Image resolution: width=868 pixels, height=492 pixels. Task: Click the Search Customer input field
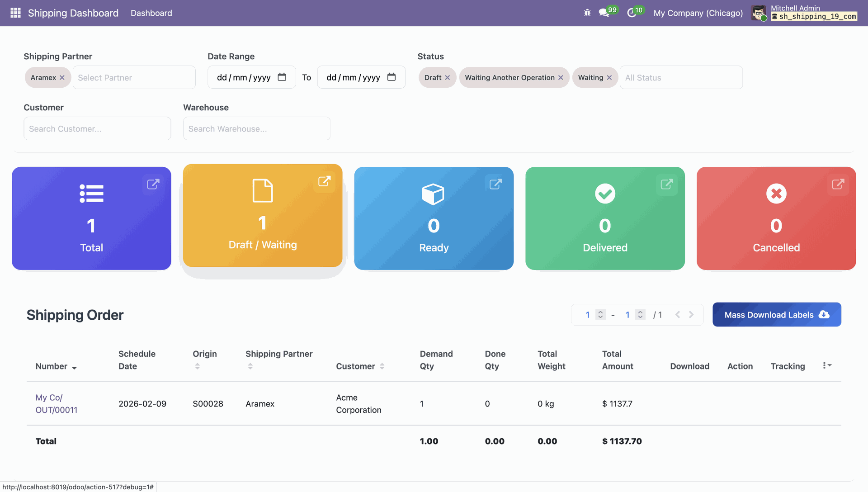(97, 129)
